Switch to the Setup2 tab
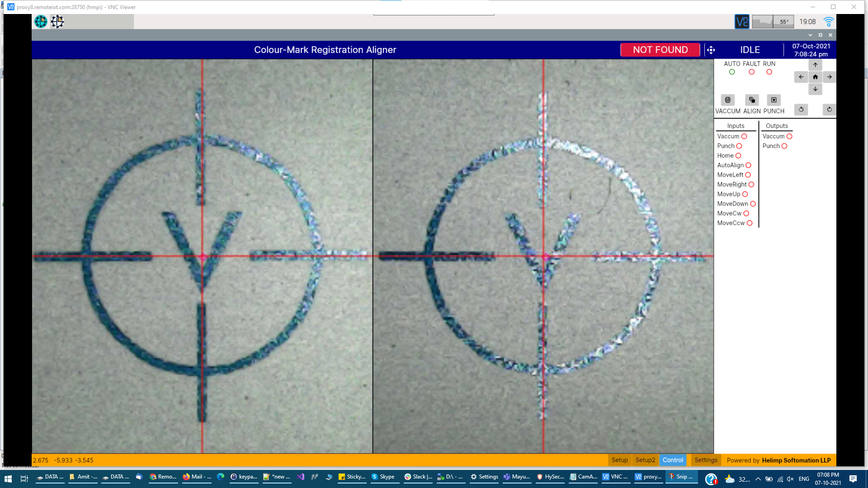The height and width of the screenshot is (488, 868). pyautogui.click(x=645, y=460)
